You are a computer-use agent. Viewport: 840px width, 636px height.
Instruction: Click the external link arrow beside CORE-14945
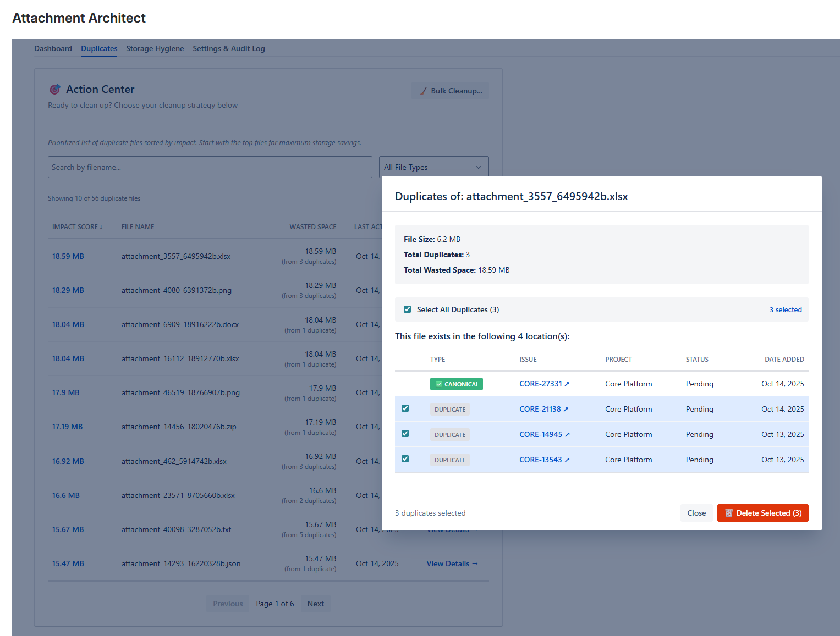(567, 434)
